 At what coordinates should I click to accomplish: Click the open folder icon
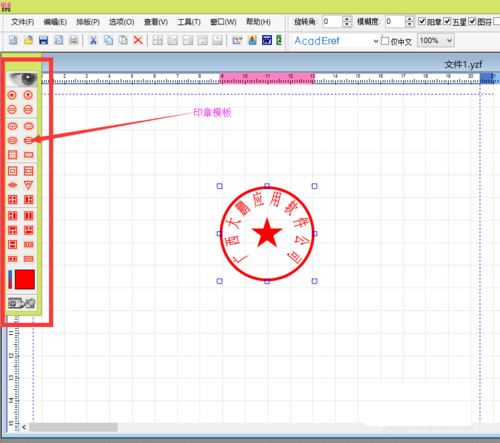tap(28, 40)
